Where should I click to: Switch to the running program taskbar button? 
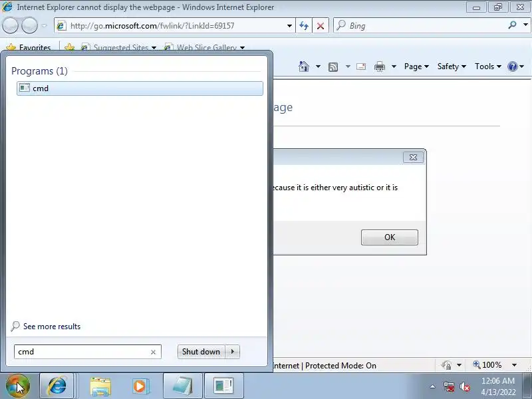[223, 386]
